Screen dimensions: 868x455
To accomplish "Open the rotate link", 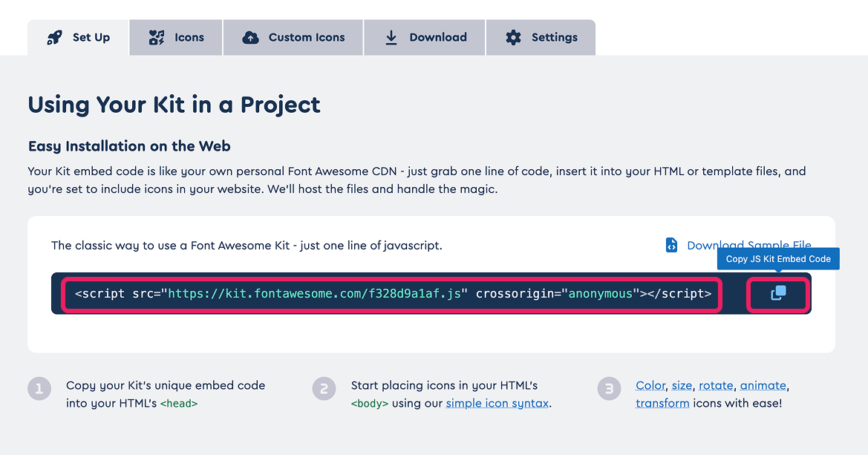I will tap(716, 385).
